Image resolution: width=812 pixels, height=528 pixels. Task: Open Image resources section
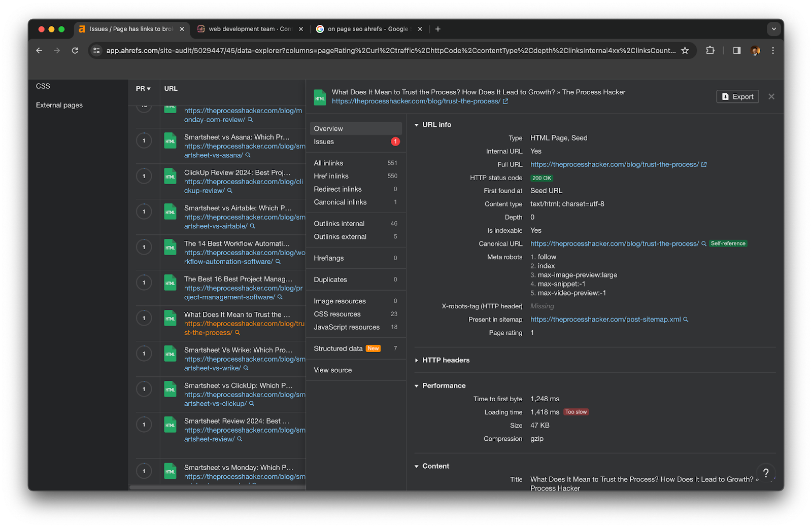pyautogui.click(x=356, y=301)
